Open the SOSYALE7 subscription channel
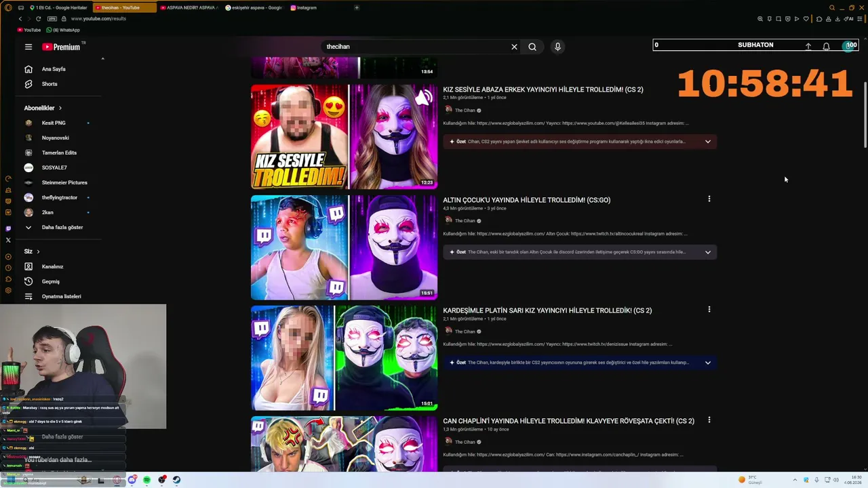868x488 pixels. tap(56, 168)
